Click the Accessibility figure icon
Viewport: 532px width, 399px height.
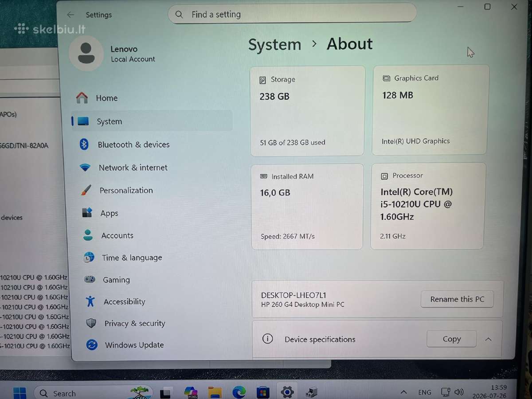pyautogui.click(x=90, y=301)
